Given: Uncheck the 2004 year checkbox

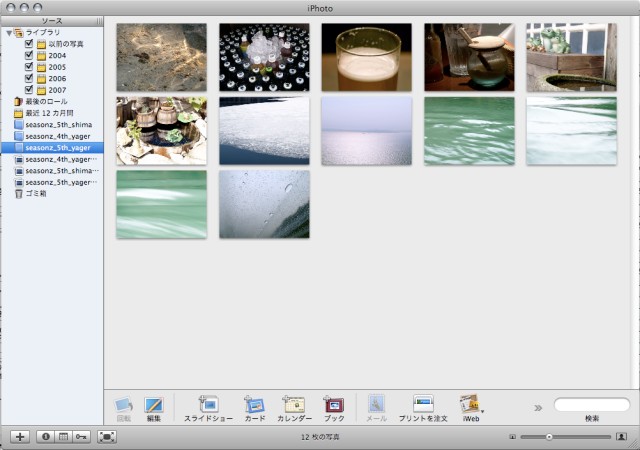Looking at the screenshot, I should 29,56.
